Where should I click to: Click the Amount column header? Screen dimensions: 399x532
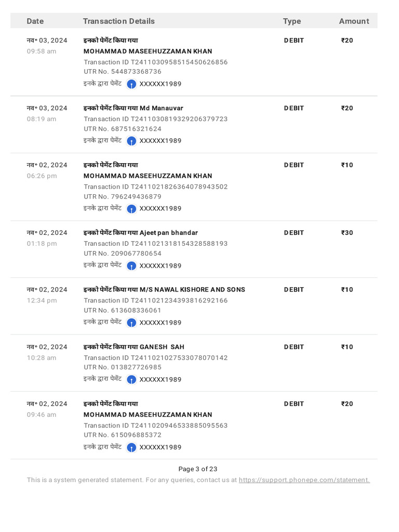[x=354, y=21]
